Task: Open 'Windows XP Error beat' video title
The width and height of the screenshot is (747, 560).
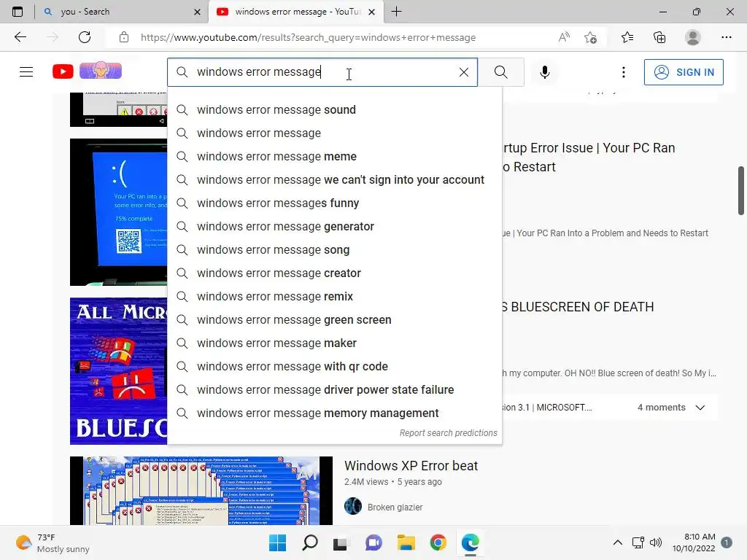Action: [x=411, y=466]
